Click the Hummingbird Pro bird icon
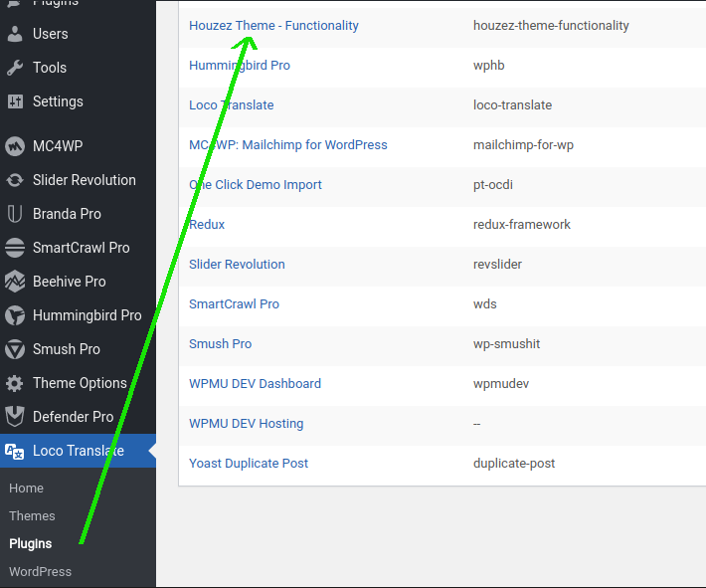 [15, 315]
